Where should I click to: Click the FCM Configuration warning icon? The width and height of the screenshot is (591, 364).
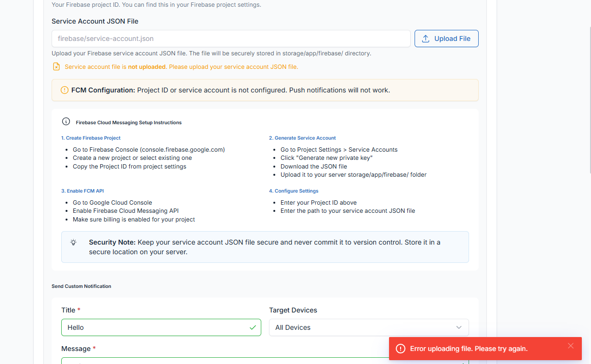65,90
